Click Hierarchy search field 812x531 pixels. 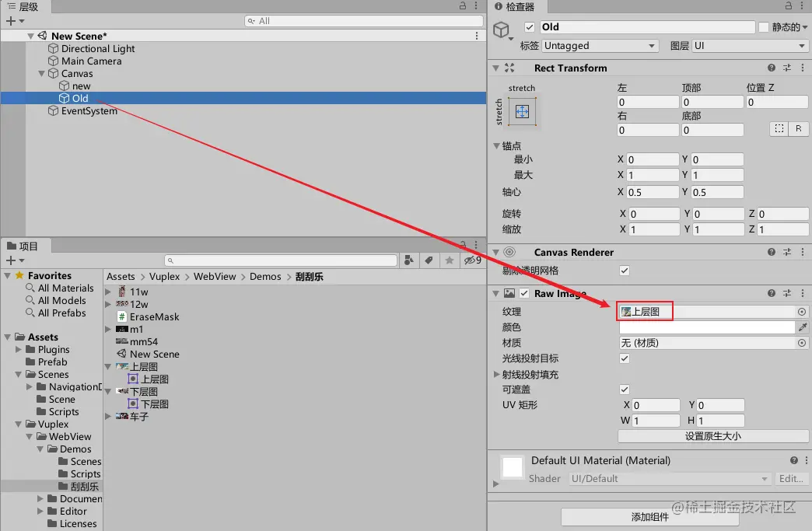(x=363, y=21)
